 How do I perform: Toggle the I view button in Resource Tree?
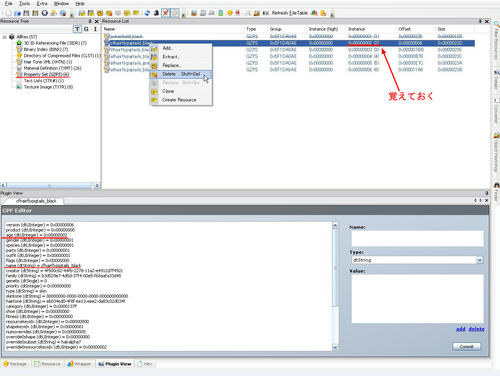click(x=95, y=29)
